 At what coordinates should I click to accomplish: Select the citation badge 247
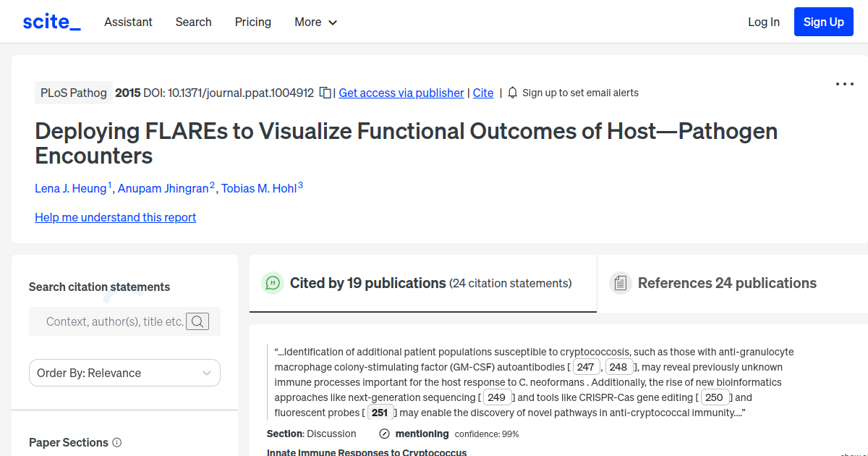pos(586,367)
